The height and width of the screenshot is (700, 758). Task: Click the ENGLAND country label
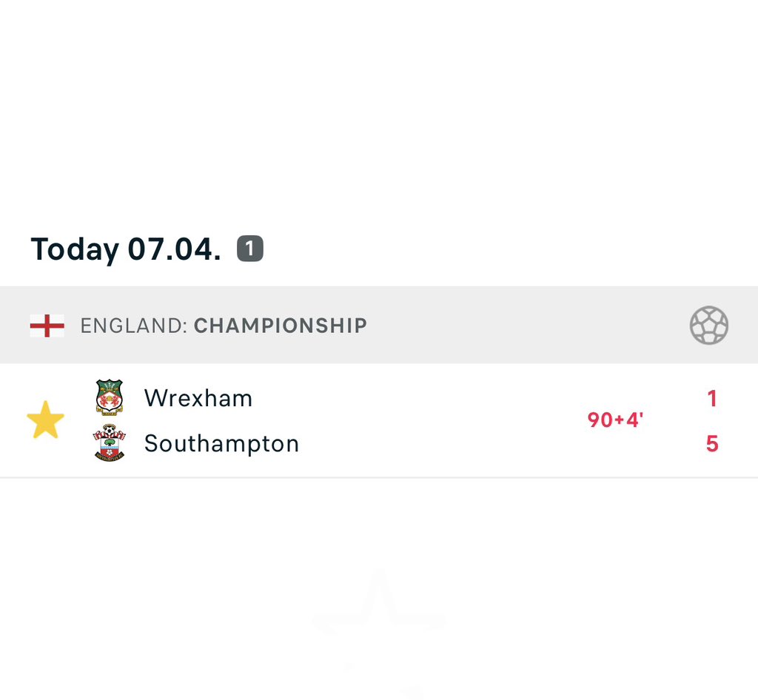pos(133,326)
